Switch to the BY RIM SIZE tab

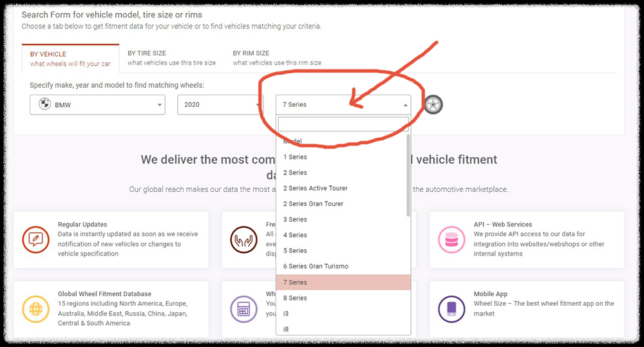(277, 58)
